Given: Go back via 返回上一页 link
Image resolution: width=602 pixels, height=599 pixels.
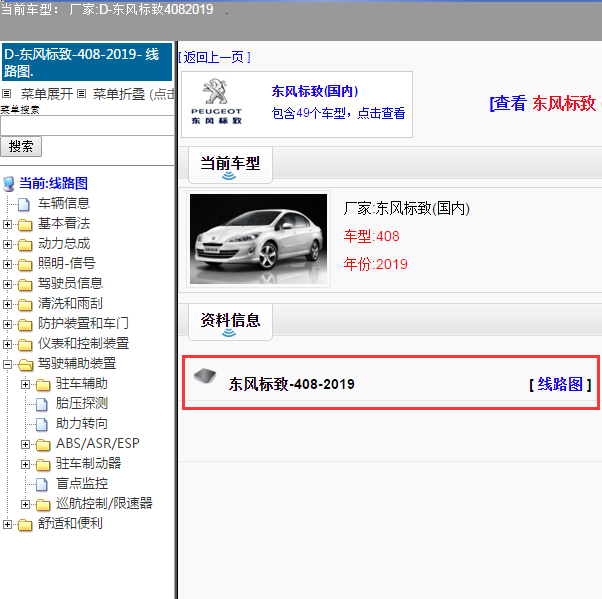Looking at the screenshot, I should [215, 57].
